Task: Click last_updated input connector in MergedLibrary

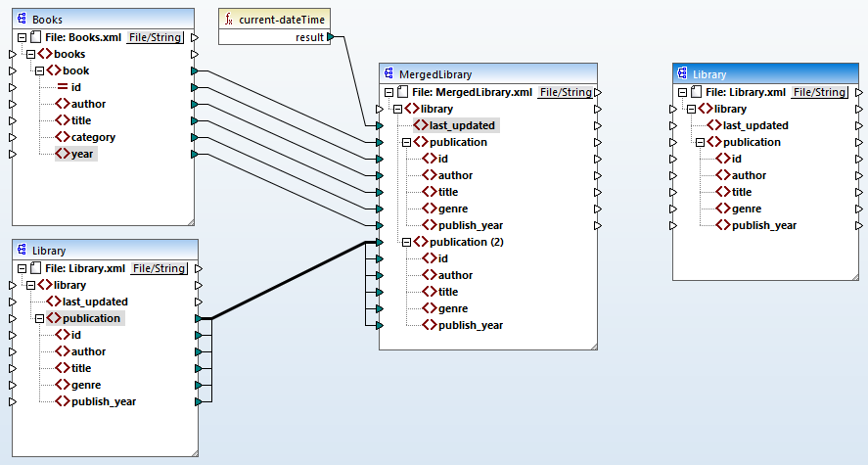Action: [379, 125]
